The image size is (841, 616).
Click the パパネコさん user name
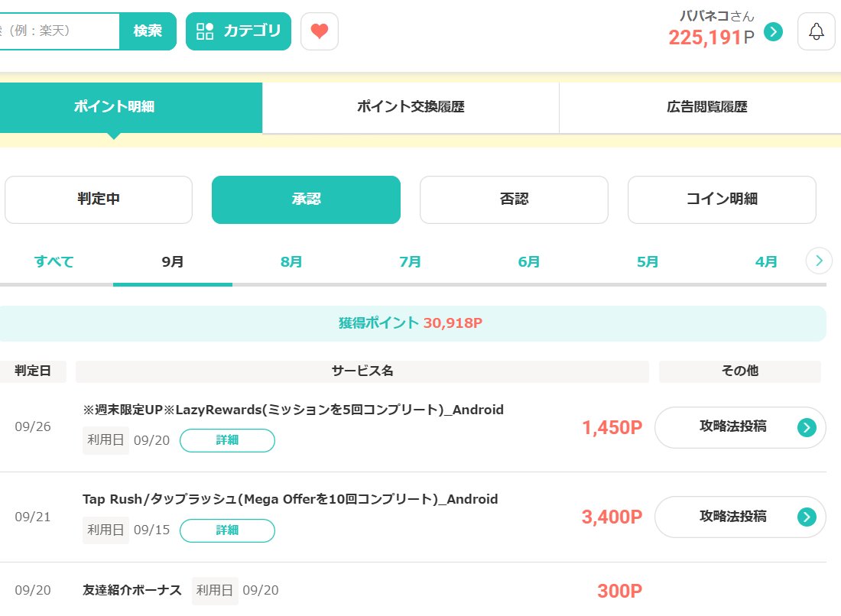(717, 16)
